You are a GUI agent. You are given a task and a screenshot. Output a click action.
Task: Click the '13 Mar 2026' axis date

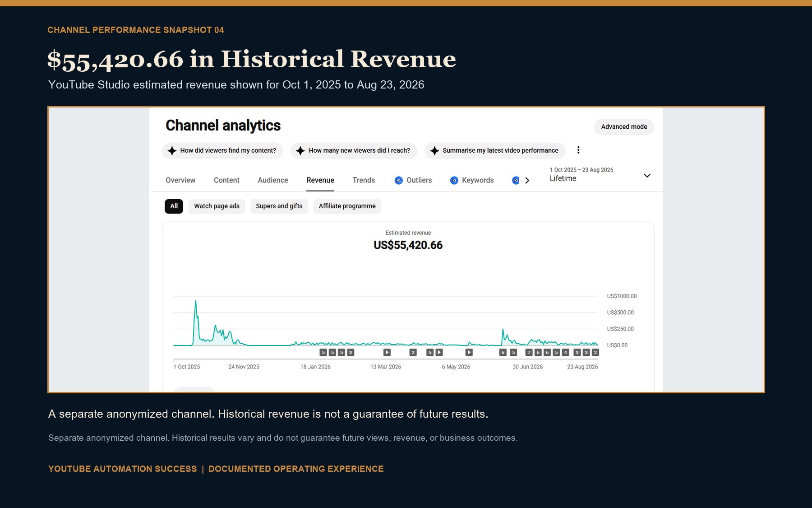pos(386,367)
